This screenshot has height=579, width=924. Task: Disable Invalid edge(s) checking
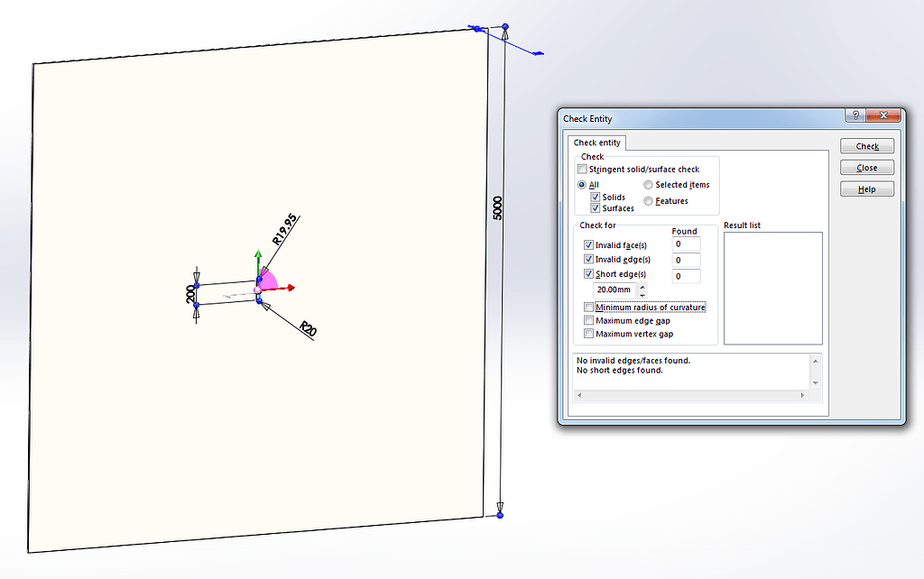[x=588, y=259]
